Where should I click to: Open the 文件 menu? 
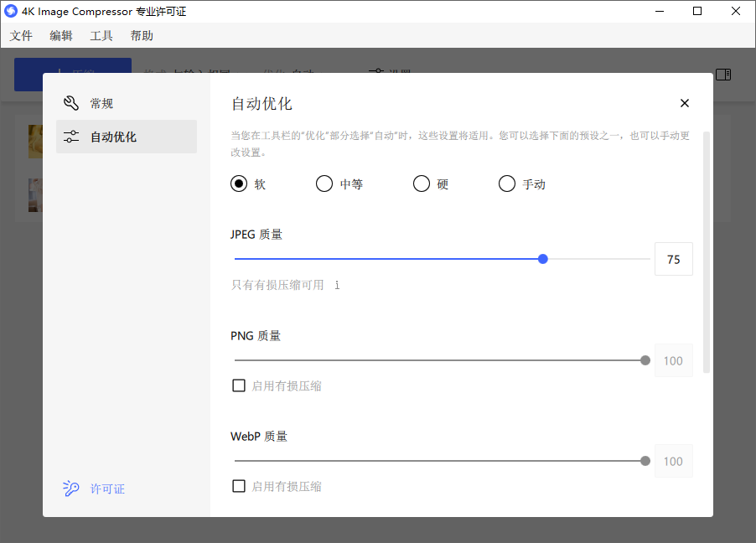21,36
